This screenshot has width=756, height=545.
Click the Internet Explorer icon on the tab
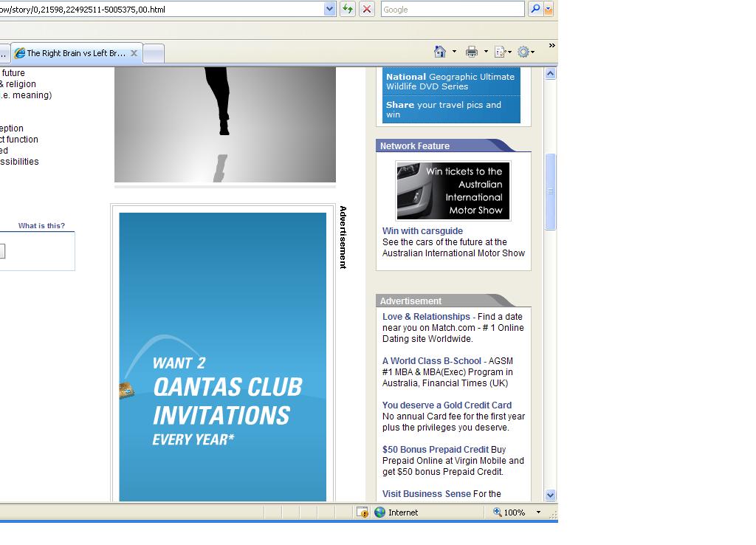pyautogui.click(x=20, y=53)
